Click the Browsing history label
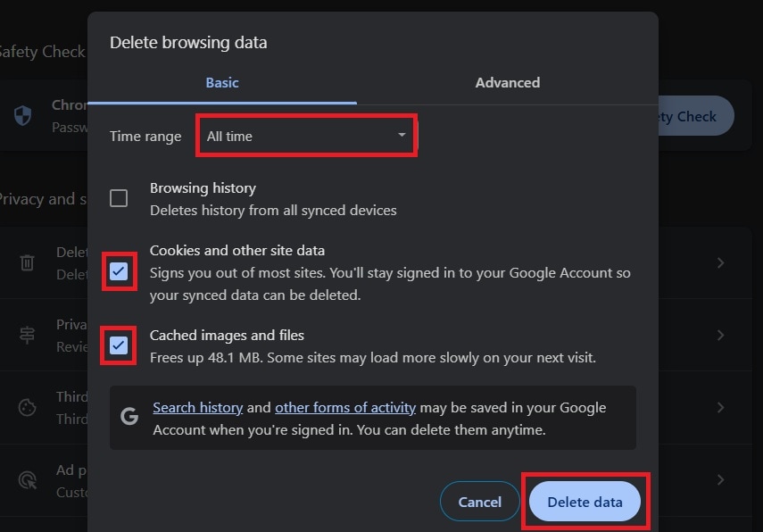 click(203, 187)
